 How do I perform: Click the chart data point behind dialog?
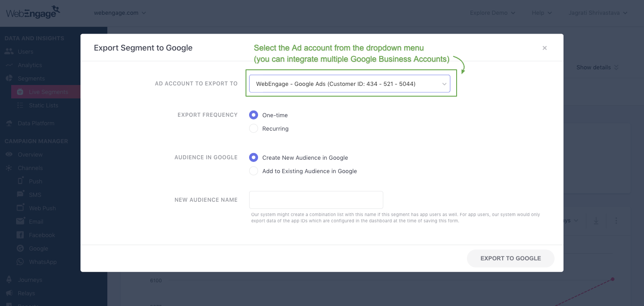coord(613,279)
